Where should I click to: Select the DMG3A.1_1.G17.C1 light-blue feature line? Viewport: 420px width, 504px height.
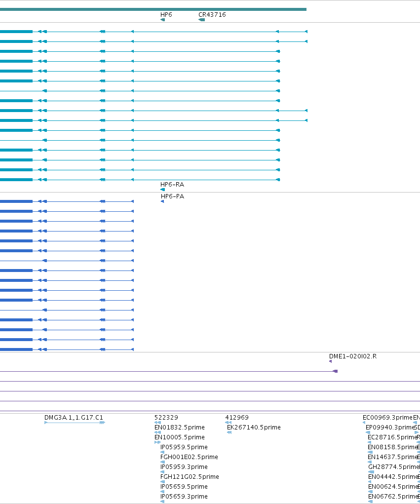pyautogui.click(x=75, y=423)
